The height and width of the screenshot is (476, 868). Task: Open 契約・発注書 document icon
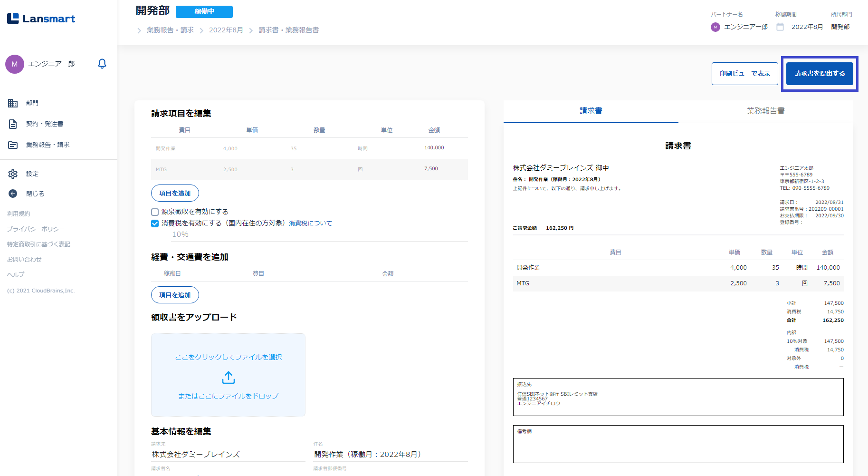(13, 124)
